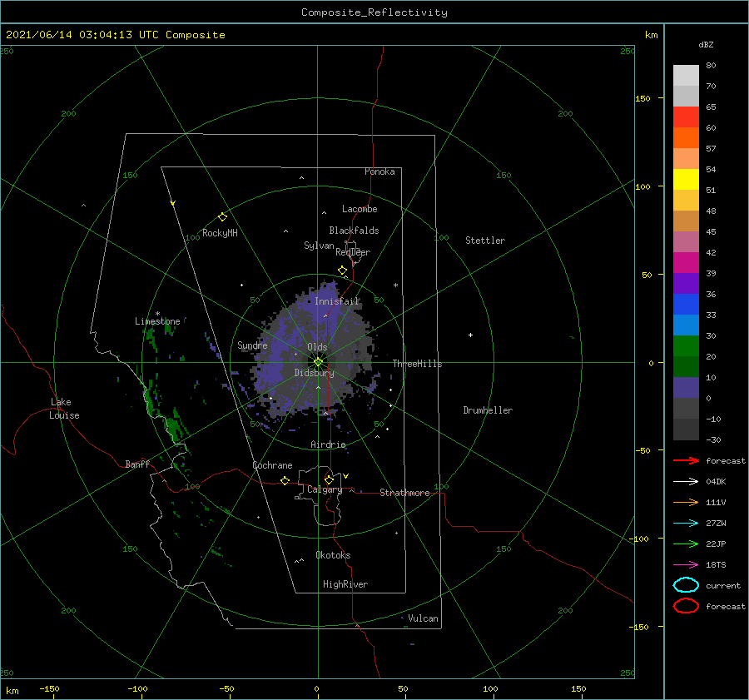This screenshot has width=749, height=700.
Task: Click the Lake Louise label
Action: pyautogui.click(x=64, y=409)
